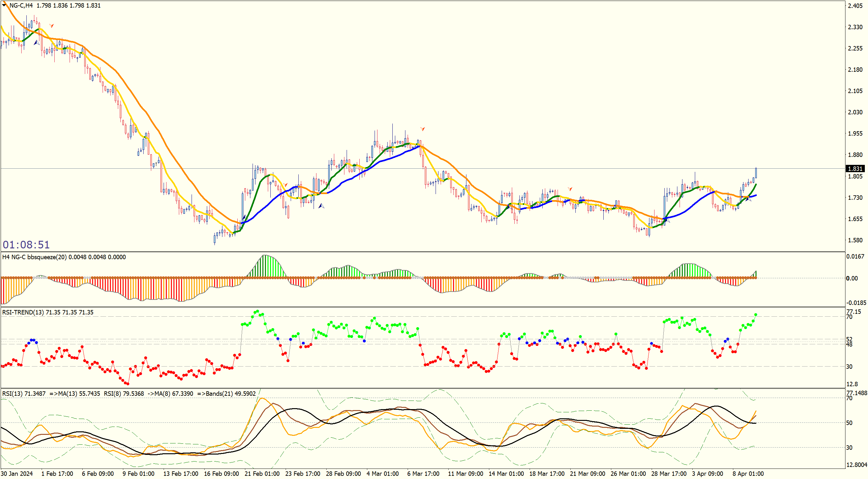This screenshot has height=479, width=868.
Task: Select the blue arrow at the 28 Mar 17:00 low
Action: pyautogui.click(x=667, y=220)
